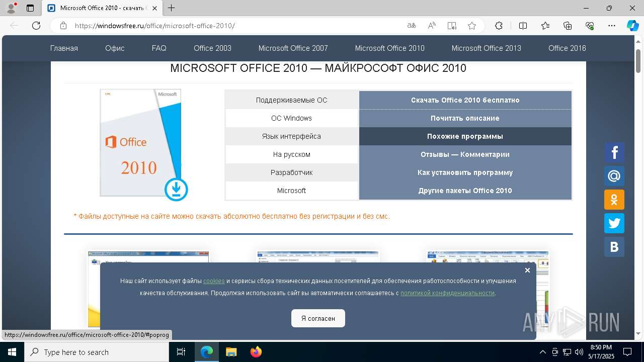Open the translate page icon
Screen dimensions: 644x362
[x=412, y=26]
